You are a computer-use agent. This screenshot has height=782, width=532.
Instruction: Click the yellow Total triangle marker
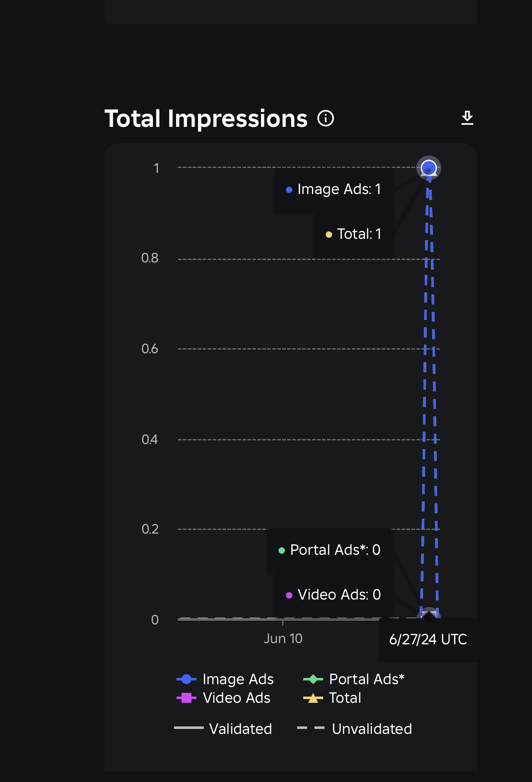tap(314, 698)
